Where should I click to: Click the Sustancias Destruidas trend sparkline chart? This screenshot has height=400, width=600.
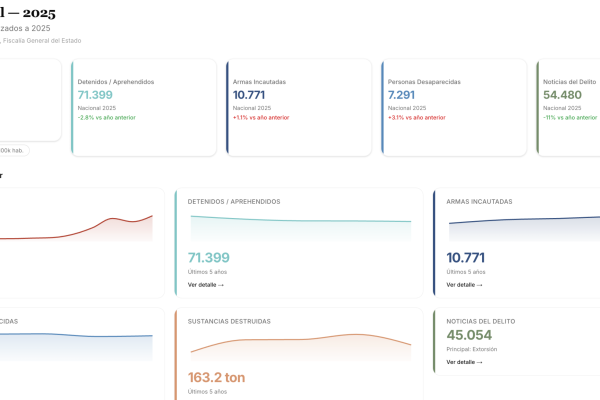[x=301, y=348]
